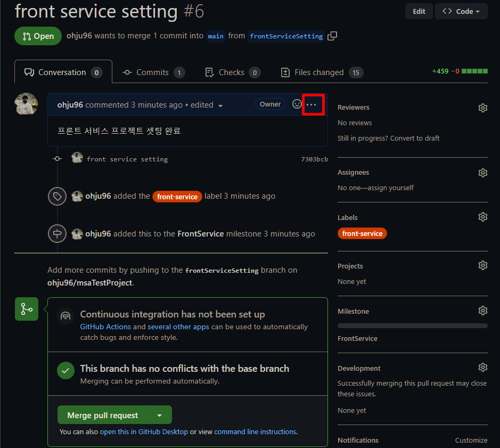Click assign yourself link
This screenshot has height=448, width=500.
391,188
